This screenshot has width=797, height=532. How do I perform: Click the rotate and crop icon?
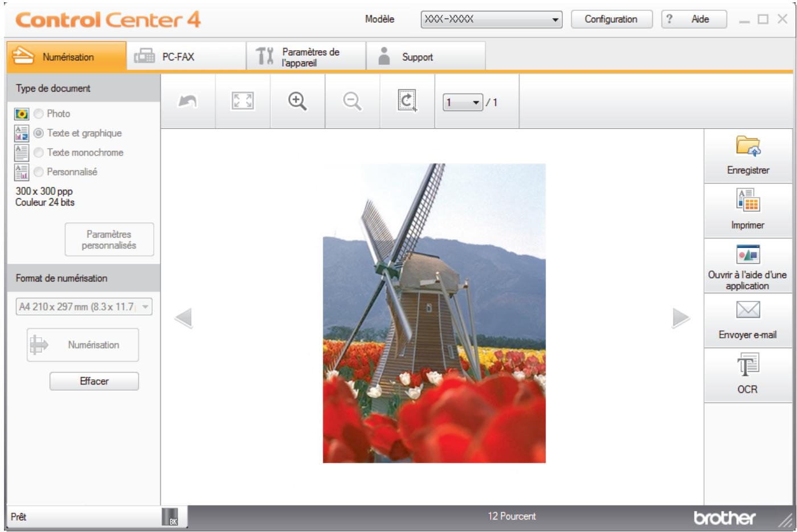[407, 101]
